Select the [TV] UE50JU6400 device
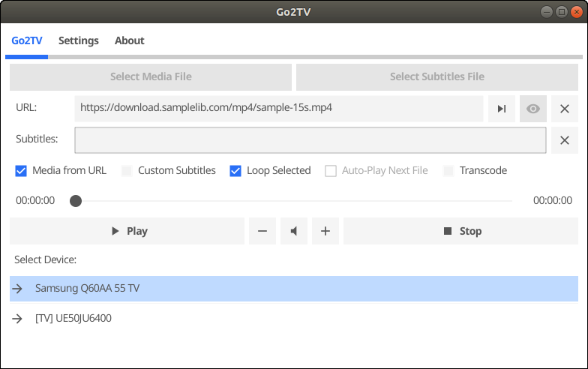588x369 pixels. pos(294,318)
